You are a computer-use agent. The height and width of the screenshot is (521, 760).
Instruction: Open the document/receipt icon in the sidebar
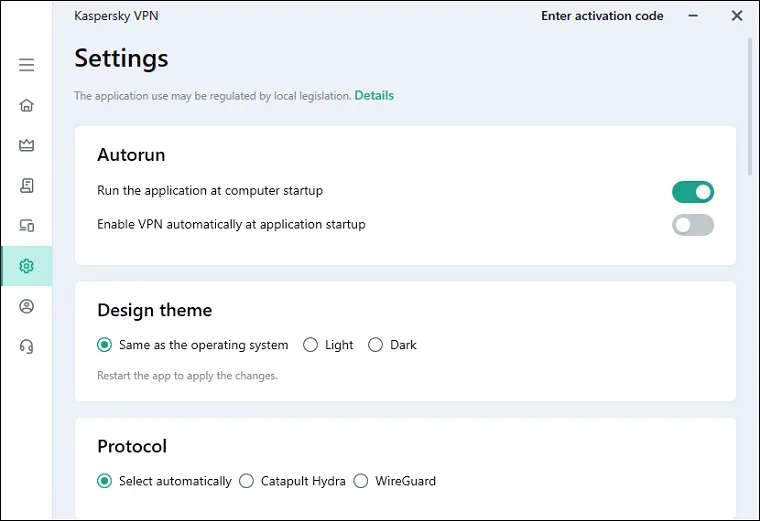pyautogui.click(x=27, y=185)
